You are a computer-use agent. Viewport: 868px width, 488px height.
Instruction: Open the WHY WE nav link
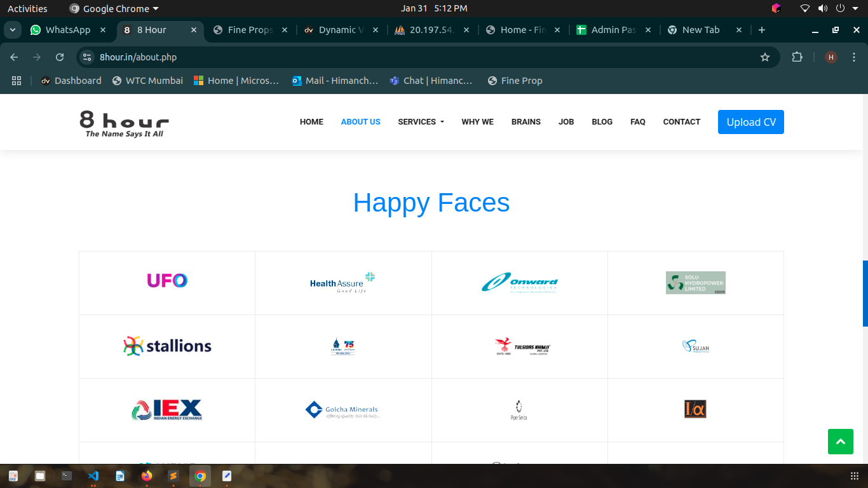pyautogui.click(x=477, y=122)
